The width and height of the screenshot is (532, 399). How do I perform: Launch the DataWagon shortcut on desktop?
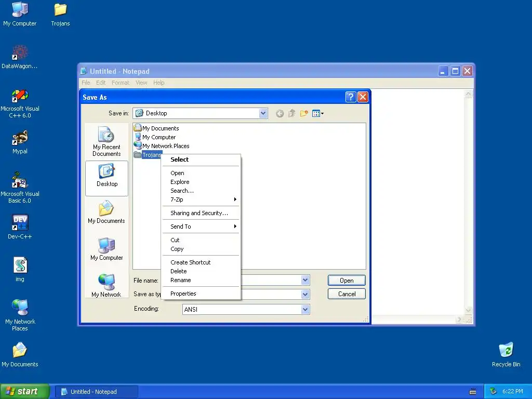point(20,57)
